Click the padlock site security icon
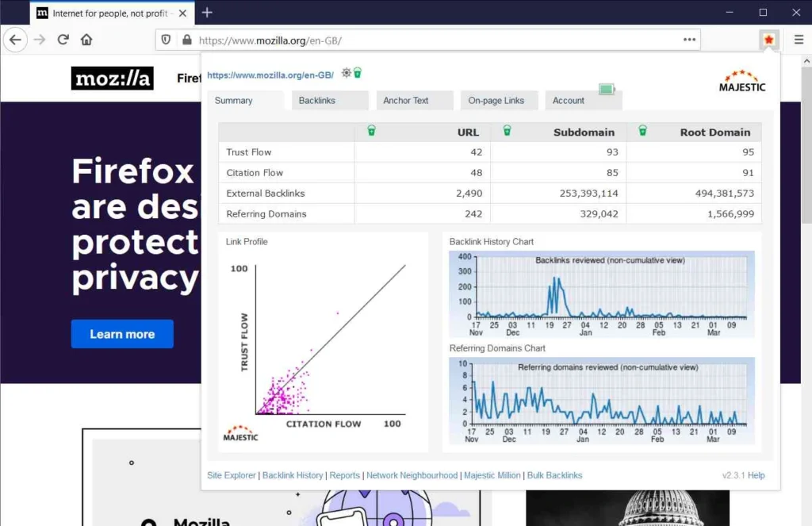 point(187,40)
